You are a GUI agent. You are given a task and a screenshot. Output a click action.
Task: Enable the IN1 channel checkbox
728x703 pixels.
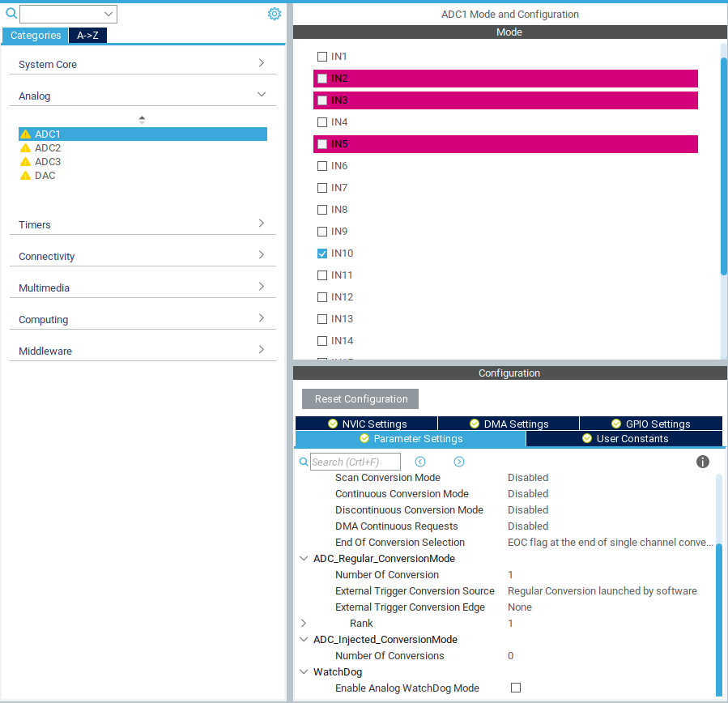[322, 57]
